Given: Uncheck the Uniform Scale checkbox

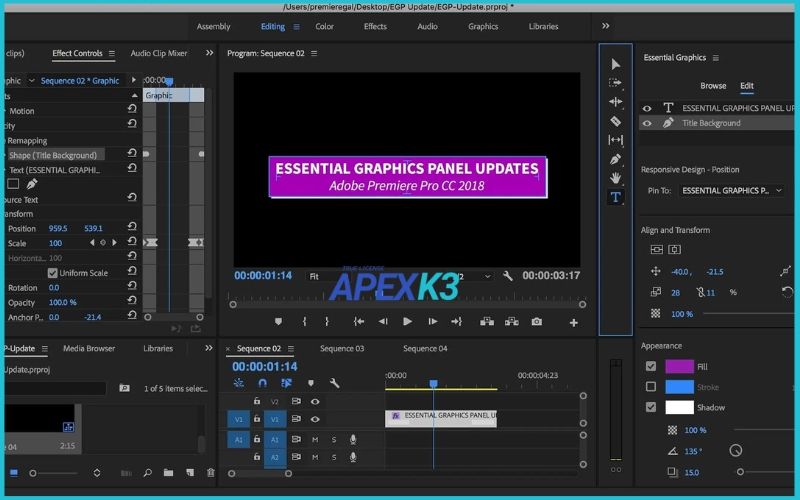Looking at the screenshot, I should tap(52, 273).
